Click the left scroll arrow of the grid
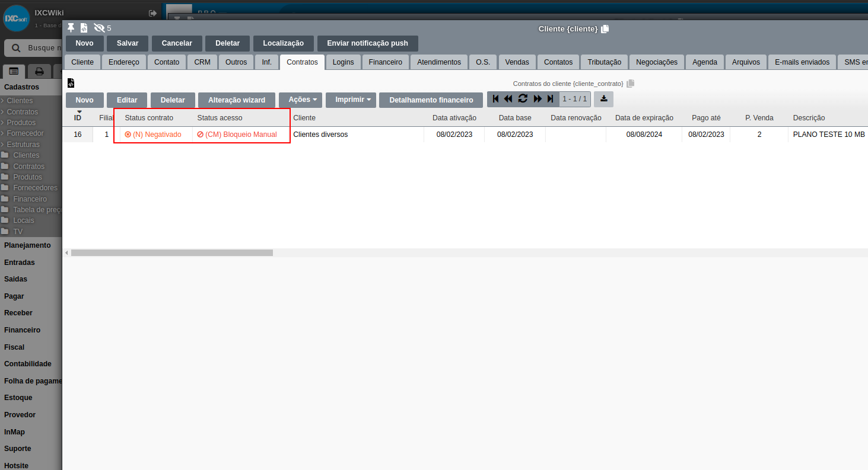This screenshot has height=470, width=868. [x=66, y=252]
